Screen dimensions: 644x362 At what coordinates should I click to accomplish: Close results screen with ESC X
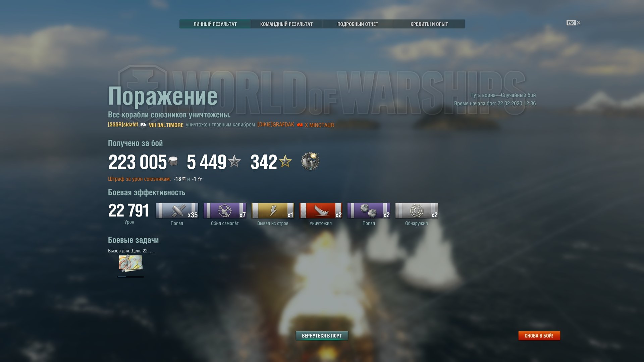[x=574, y=23]
